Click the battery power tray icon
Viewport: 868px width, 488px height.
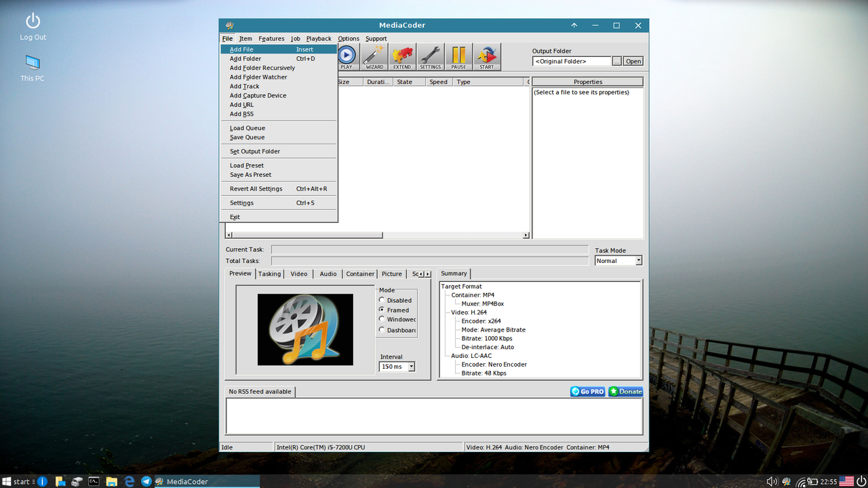coord(813,482)
